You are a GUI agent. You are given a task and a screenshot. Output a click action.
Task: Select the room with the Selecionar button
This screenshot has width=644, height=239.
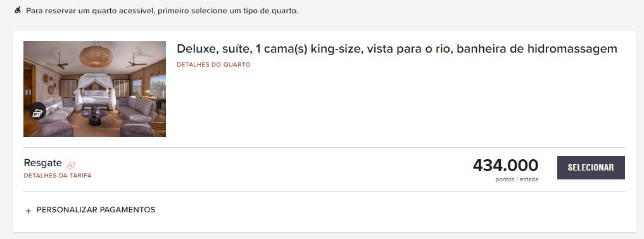click(591, 167)
